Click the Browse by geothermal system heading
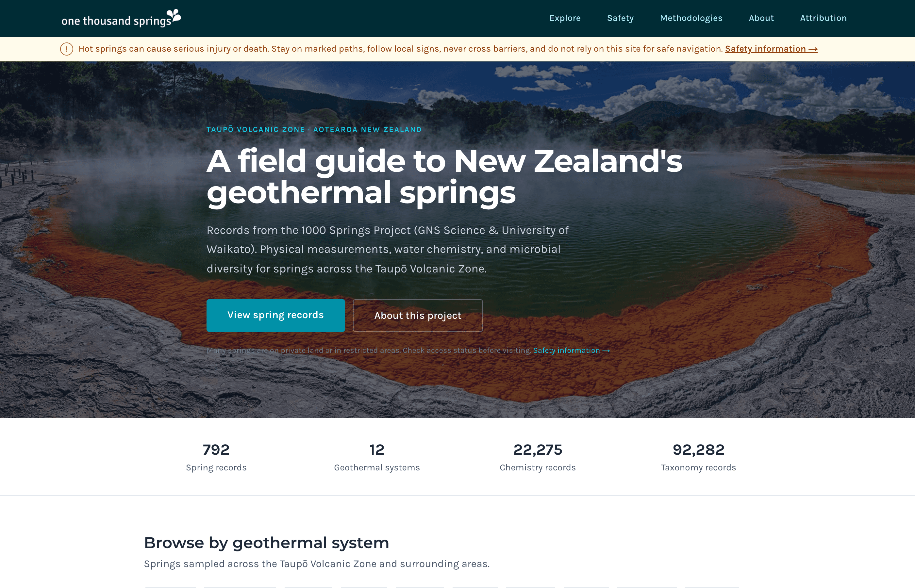The width and height of the screenshot is (915, 588). (x=267, y=543)
